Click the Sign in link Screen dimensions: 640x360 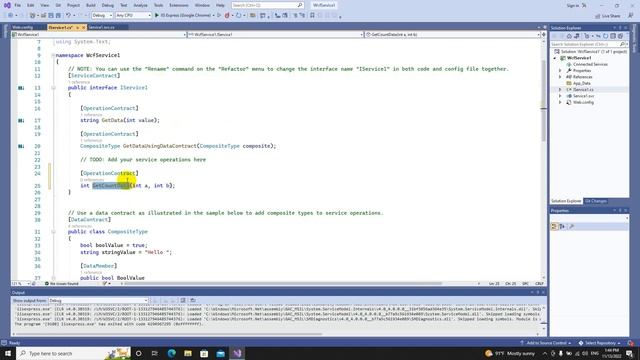(573, 5)
